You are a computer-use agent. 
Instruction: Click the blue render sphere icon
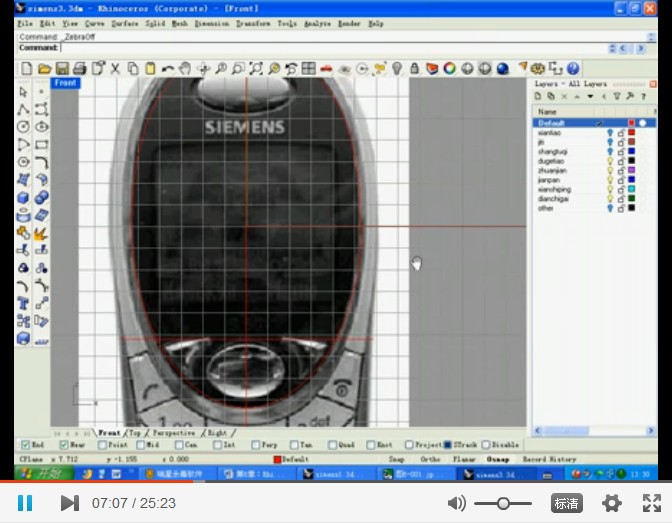coord(502,69)
